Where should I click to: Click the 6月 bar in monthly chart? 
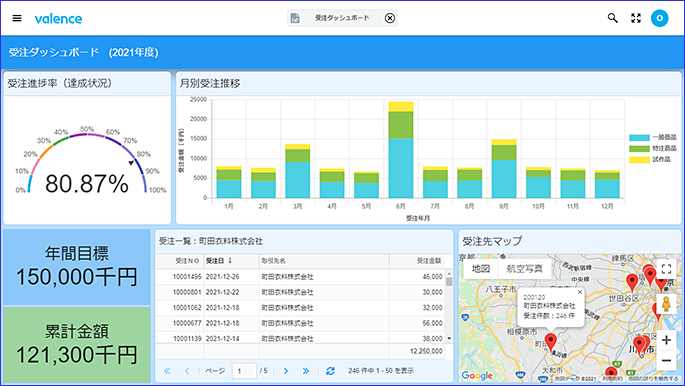click(401, 150)
